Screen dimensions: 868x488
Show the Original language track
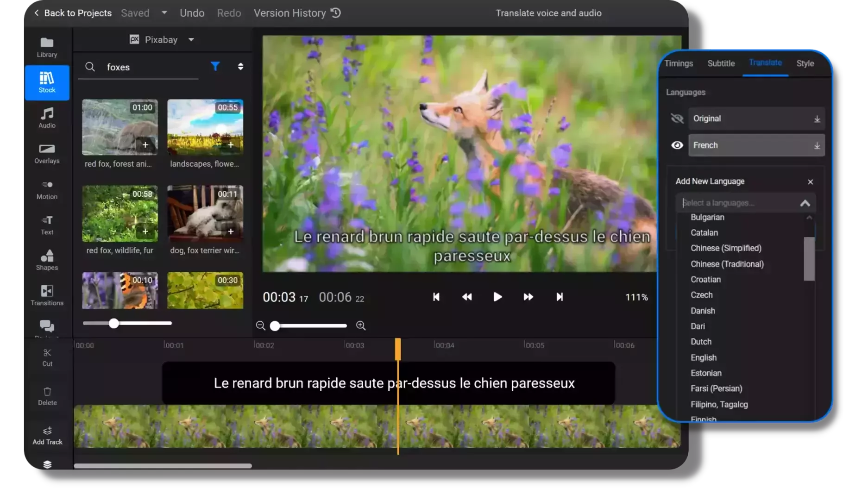pyautogui.click(x=677, y=119)
